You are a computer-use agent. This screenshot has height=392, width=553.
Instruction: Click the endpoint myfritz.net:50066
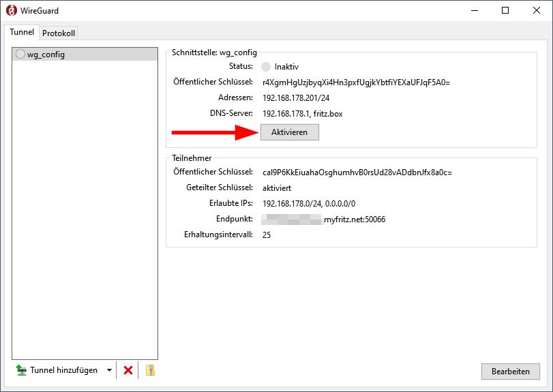coord(355,220)
